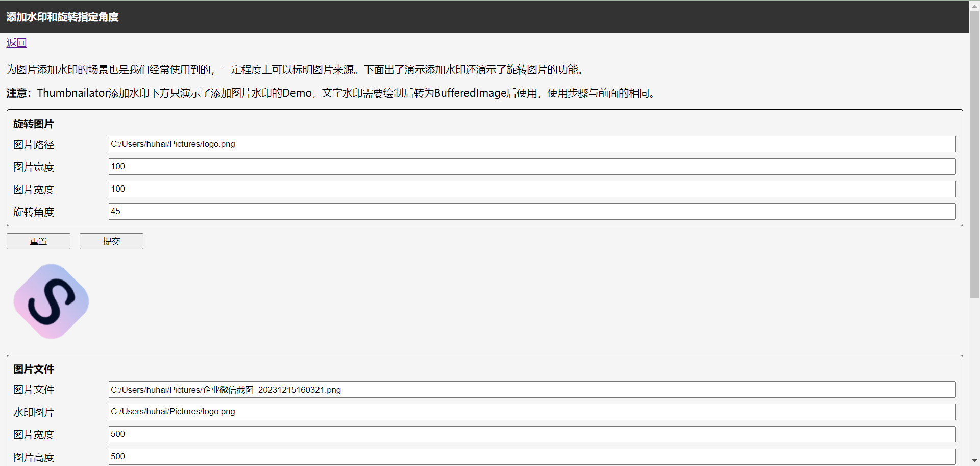Click the rotated S logo preview image
Viewport: 980px width, 466px height.
click(x=51, y=301)
